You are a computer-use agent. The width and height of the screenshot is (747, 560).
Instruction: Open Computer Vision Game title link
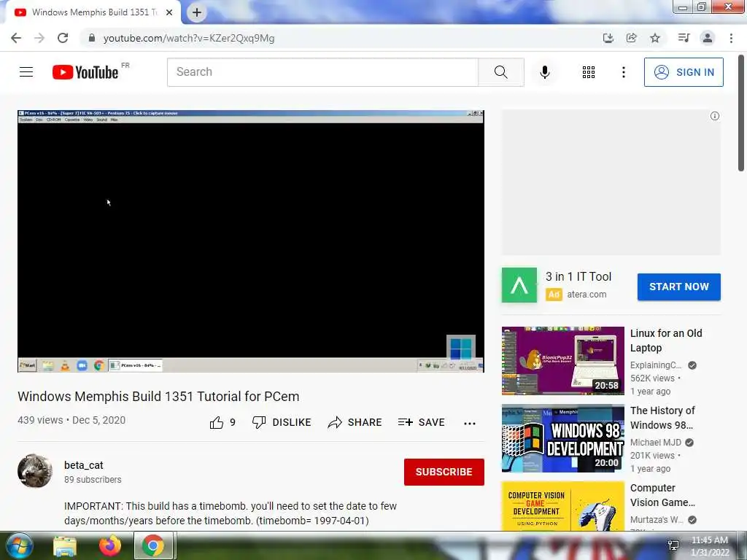coord(662,495)
